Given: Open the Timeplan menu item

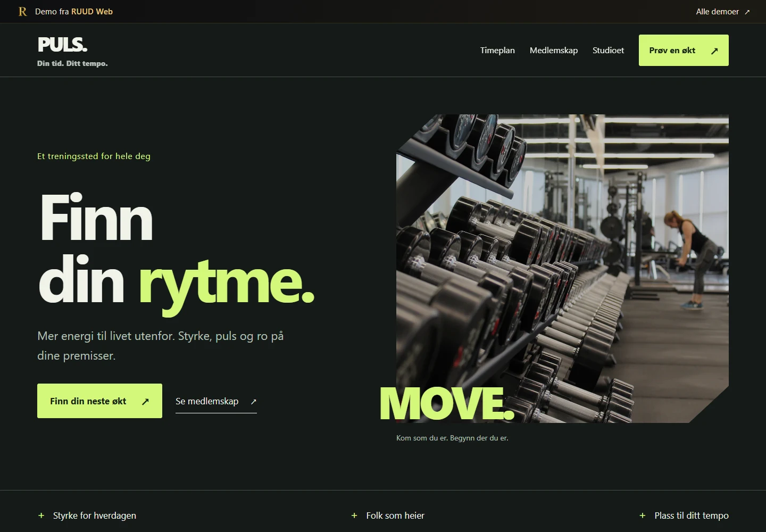Looking at the screenshot, I should (497, 51).
